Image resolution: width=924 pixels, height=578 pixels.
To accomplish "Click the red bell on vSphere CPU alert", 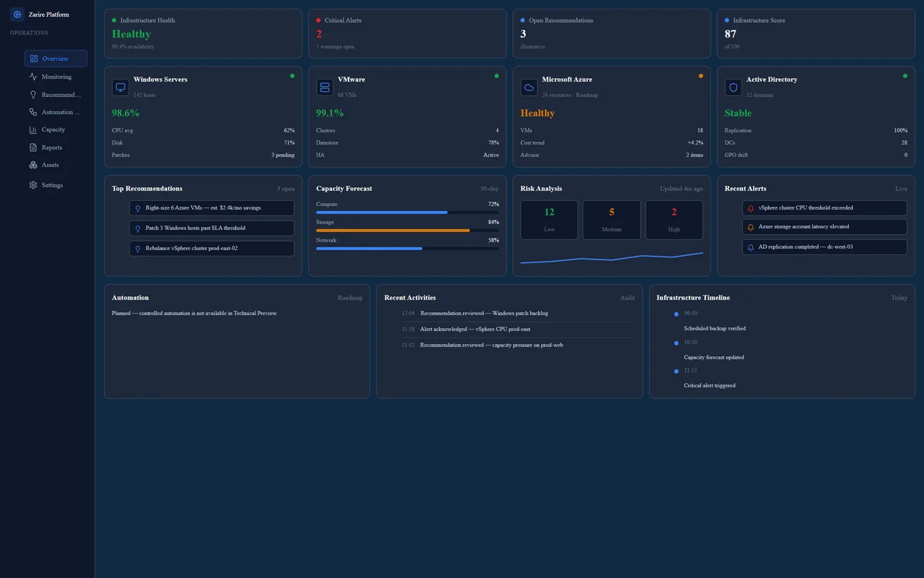I will pos(751,208).
